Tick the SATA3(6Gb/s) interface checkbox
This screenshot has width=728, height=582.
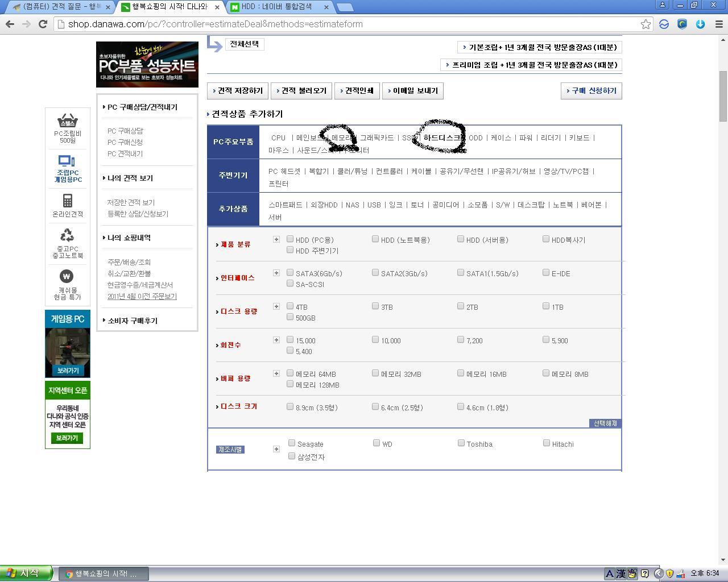pyautogui.click(x=290, y=273)
